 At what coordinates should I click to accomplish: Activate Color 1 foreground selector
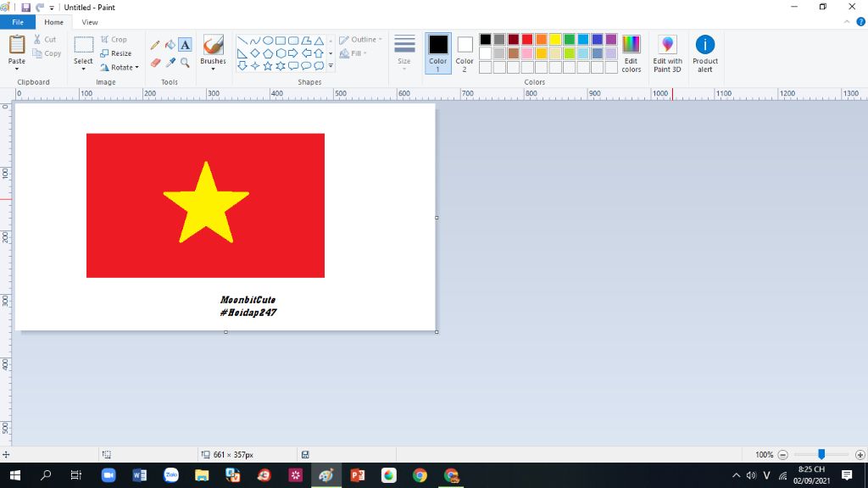(x=438, y=53)
